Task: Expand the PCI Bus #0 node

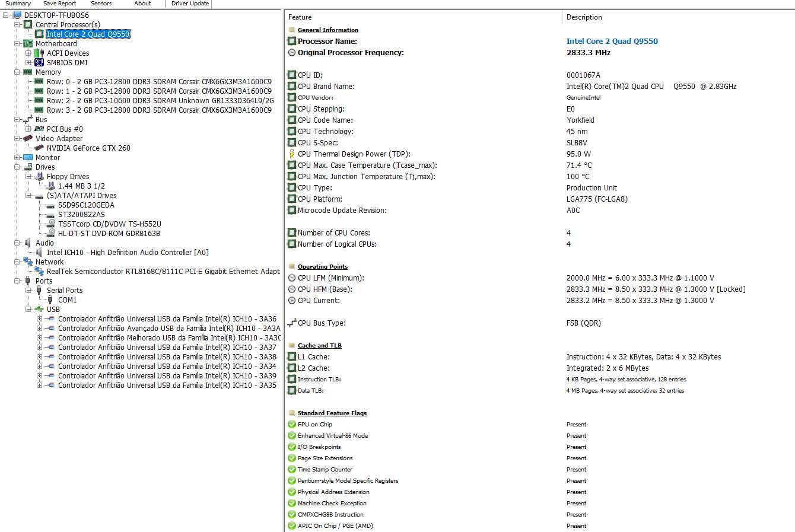Action: tap(28, 129)
